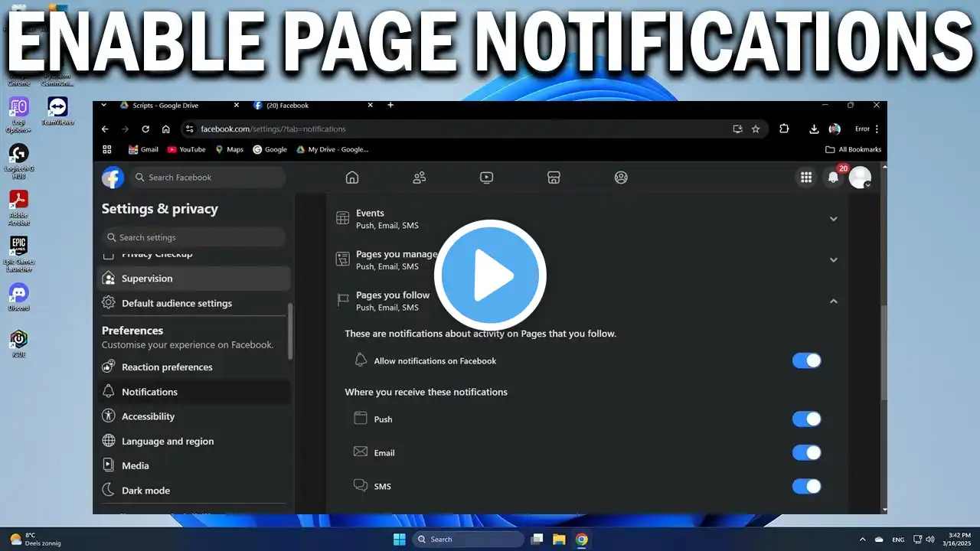This screenshot has height=551, width=980.
Task: Open the Marketplace icon in Facebook header
Action: (554, 178)
